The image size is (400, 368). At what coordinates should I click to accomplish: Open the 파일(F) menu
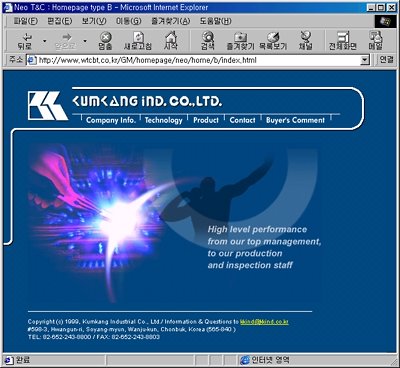click(x=26, y=21)
